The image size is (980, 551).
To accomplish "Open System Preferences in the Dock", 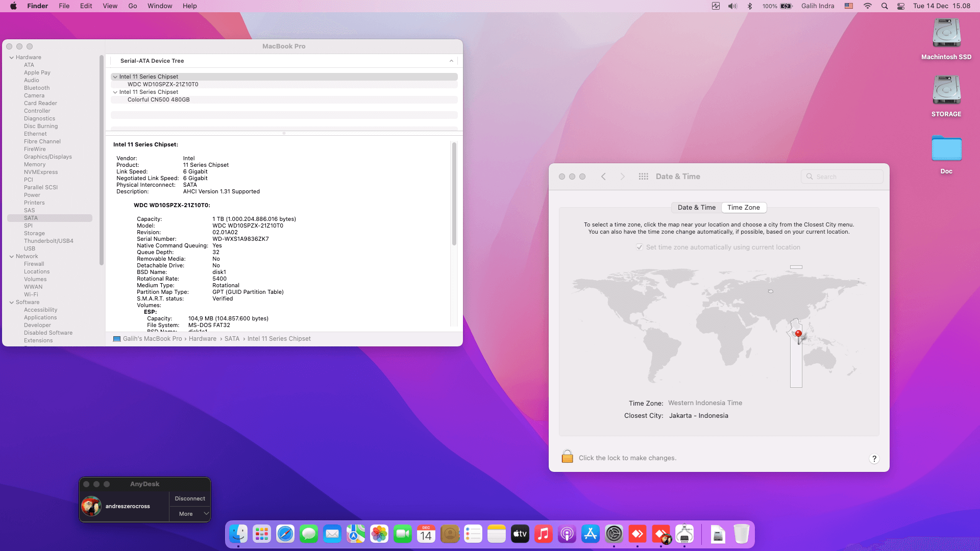I will click(614, 534).
